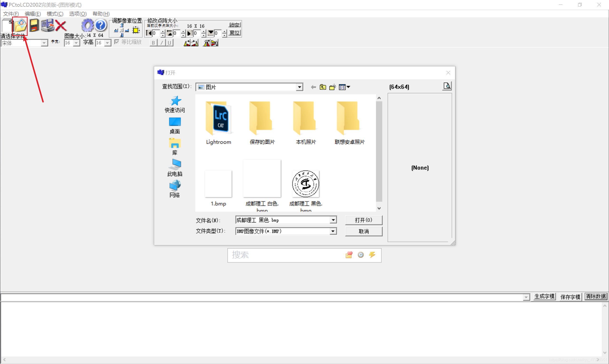Image resolution: width=609 pixels, height=364 pixels.
Task: Open the 文件类型 file type dropdown
Action: pyautogui.click(x=333, y=231)
